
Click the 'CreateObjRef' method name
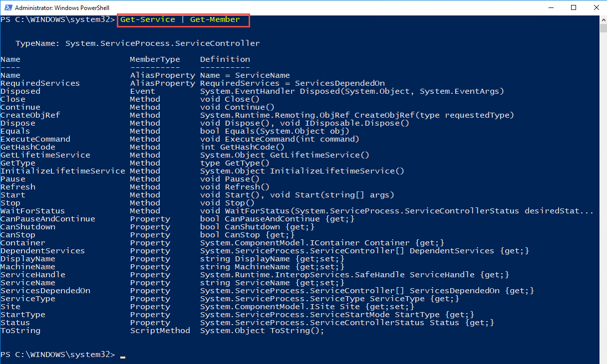click(x=30, y=115)
